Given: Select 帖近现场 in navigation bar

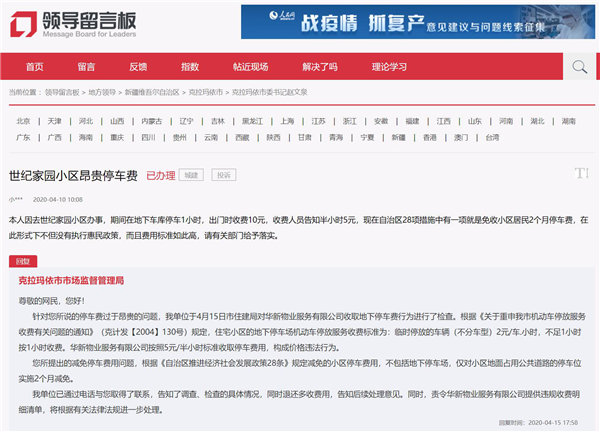Looking at the screenshot, I should [251, 67].
